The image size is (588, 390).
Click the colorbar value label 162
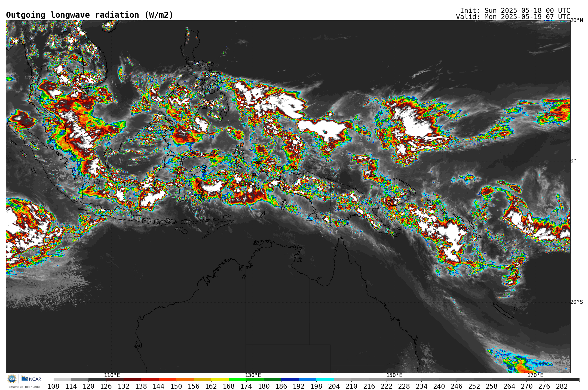tap(211, 386)
